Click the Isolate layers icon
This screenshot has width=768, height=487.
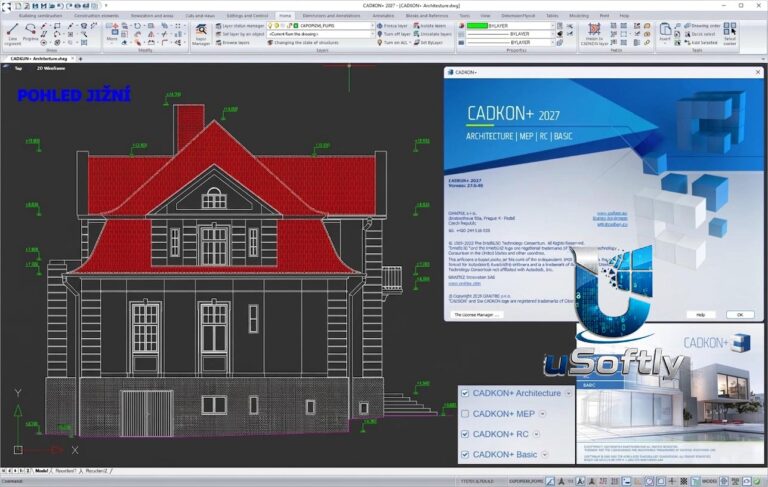[430, 25]
